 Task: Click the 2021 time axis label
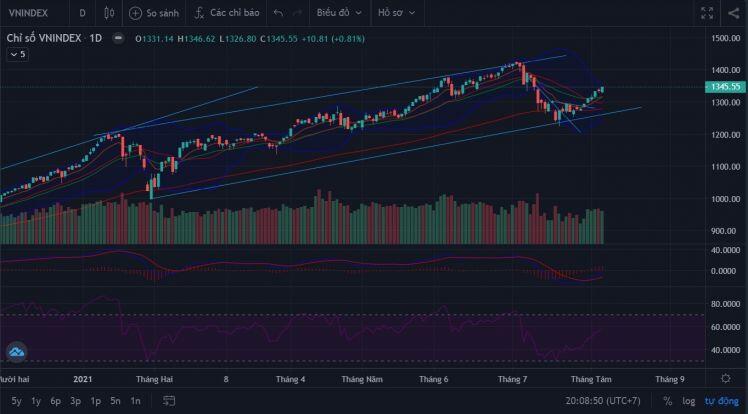pos(83,379)
